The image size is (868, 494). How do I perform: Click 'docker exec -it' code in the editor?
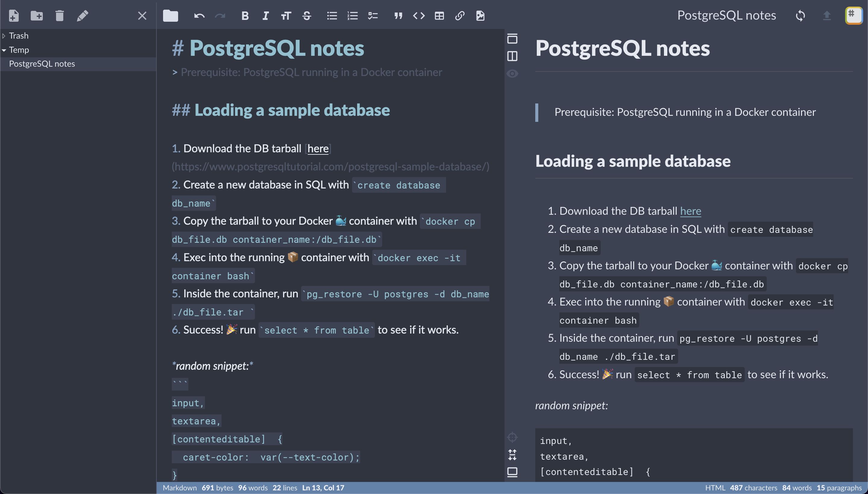tap(419, 258)
